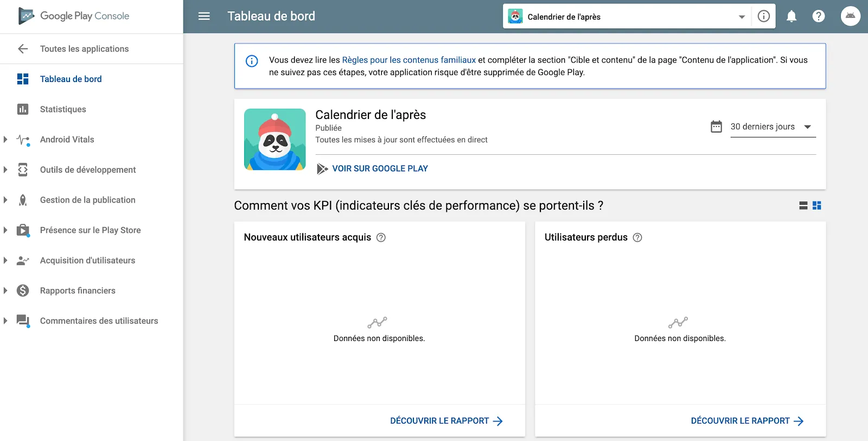The height and width of the screenshot is (441, 868).
Task: Click the VOIR SUR GOOGLE PLAY link
Action: (x=380, y=169)
